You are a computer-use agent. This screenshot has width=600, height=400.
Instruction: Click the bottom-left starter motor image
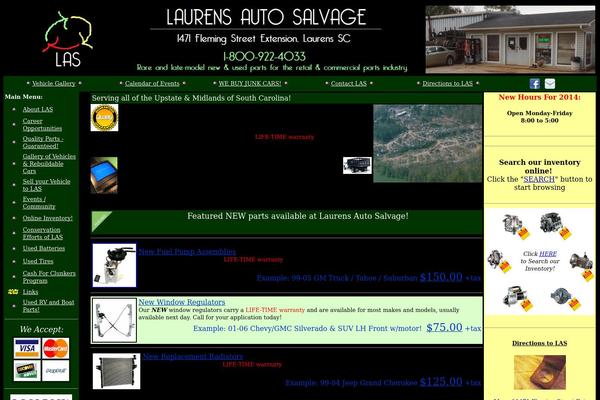(x=517, y=298)
